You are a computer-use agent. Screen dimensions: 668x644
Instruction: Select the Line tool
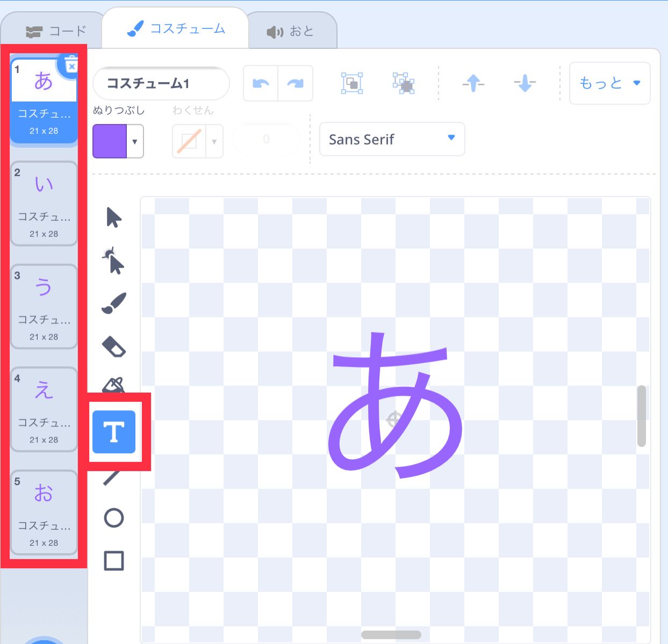point(112,477)
